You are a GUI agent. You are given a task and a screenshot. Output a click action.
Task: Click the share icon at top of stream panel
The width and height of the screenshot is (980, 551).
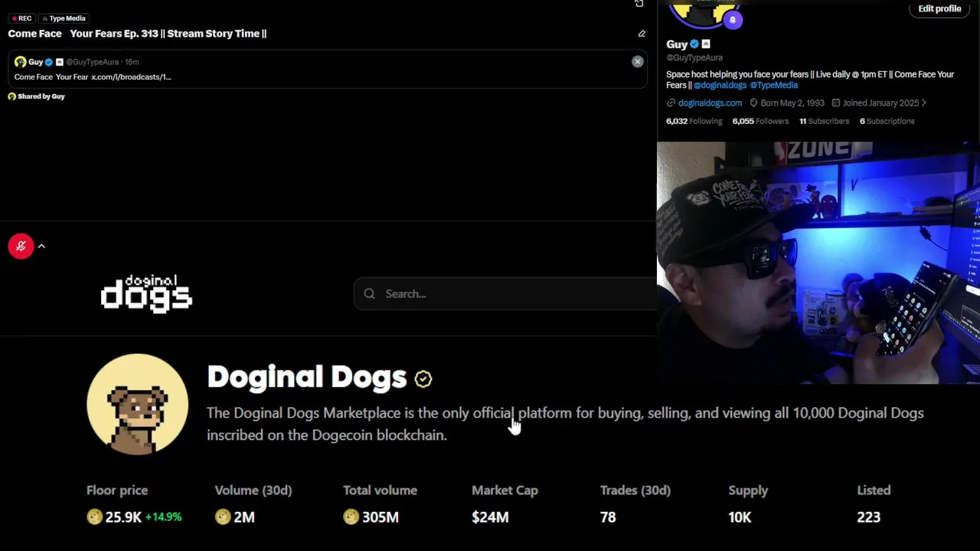click(639, 4)
